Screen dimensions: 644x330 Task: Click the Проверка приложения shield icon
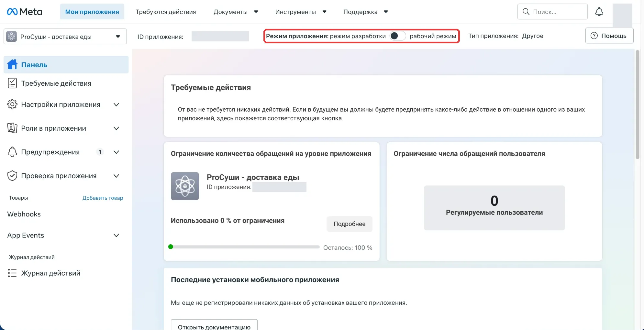click(x=12, y=176)
